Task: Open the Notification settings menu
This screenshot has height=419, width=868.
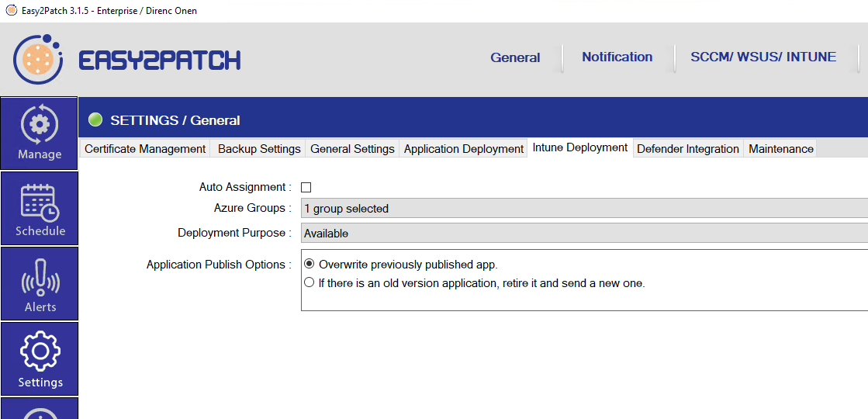Action: click(617, 57)
